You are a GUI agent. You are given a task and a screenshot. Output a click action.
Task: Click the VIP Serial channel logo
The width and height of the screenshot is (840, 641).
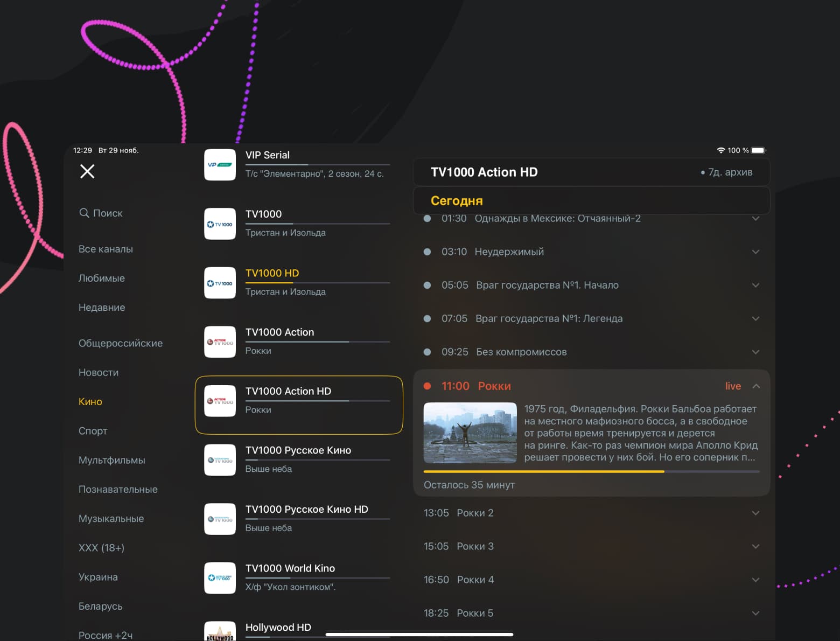pos(220,165)
